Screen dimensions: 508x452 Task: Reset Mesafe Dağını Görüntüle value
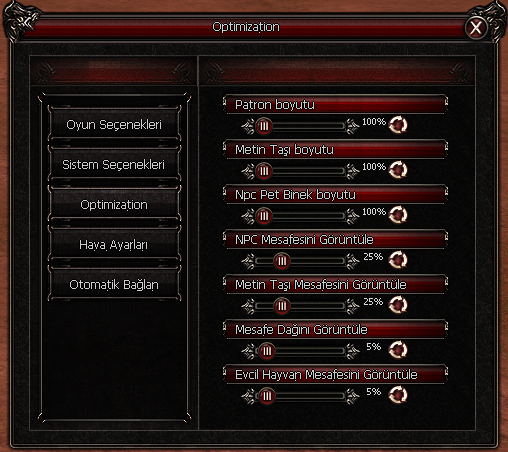(398, 350)
